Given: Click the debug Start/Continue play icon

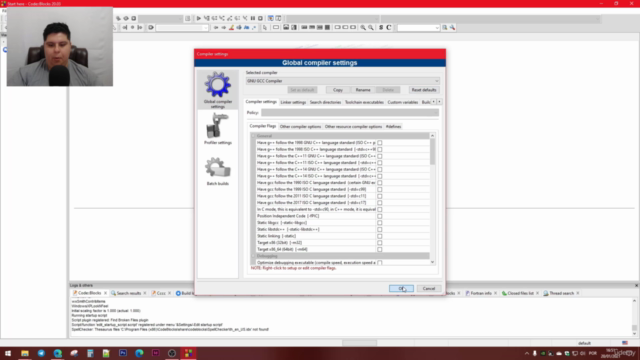Looking at the screenshot, I should (x=199, y=18).
